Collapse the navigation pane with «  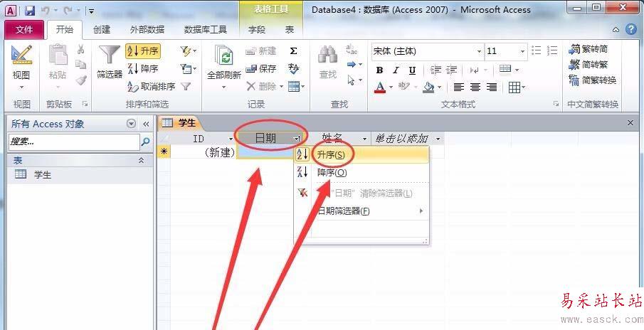[146, 124]
